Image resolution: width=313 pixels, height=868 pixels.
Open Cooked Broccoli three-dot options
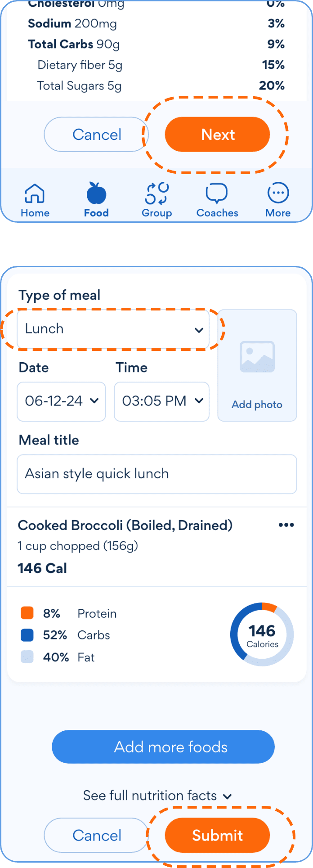click(286, 525)
